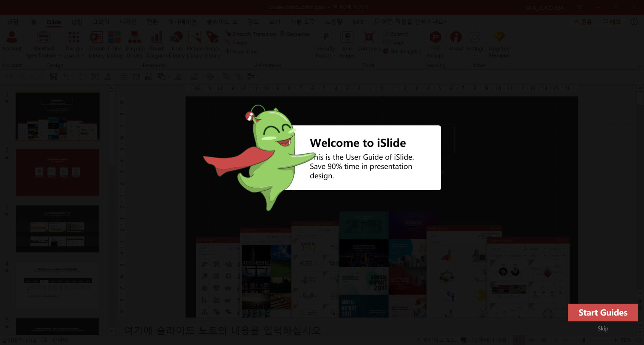Open the Color Library

[x=114, y=45]
